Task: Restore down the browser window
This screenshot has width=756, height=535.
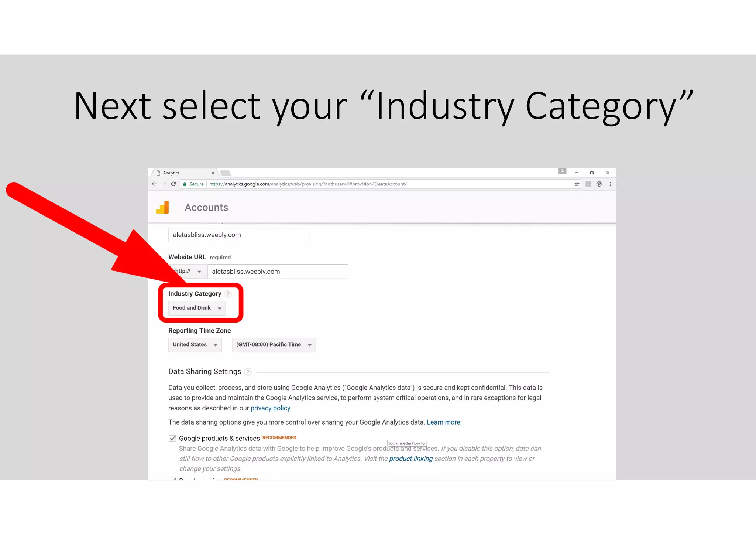Action: (592, 173)
